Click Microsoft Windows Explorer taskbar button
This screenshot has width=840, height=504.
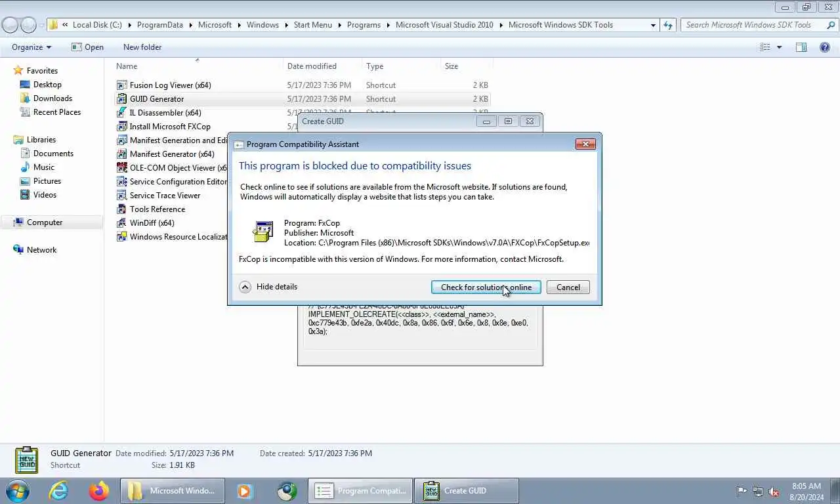(x=173, y=491)
